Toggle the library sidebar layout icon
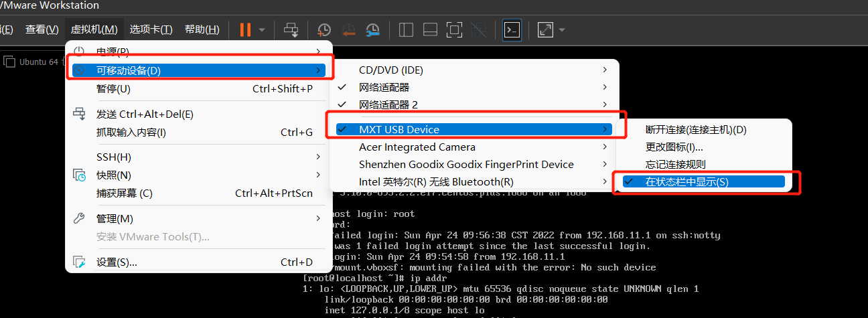868x318 pixels. click(x=406, y=29)
